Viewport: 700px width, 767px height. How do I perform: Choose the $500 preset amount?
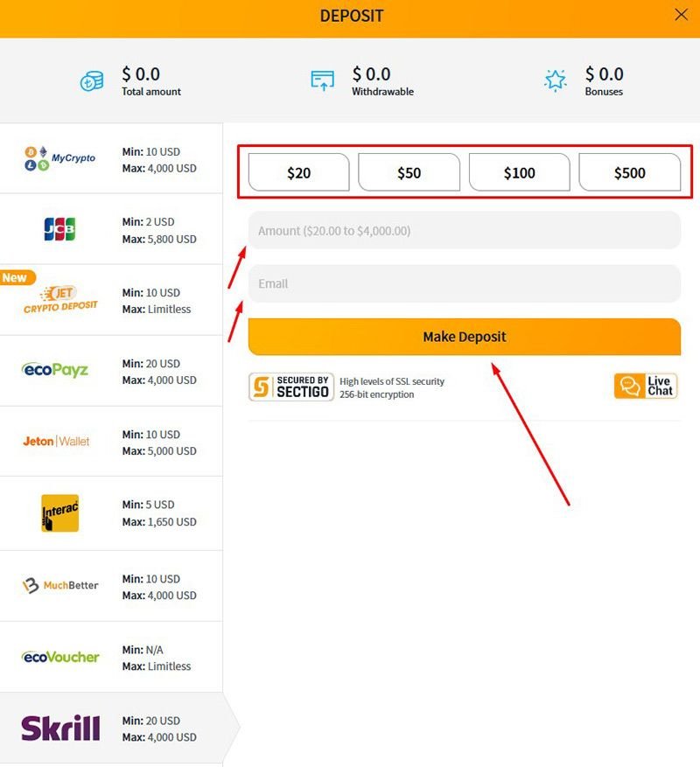point(631,172)
